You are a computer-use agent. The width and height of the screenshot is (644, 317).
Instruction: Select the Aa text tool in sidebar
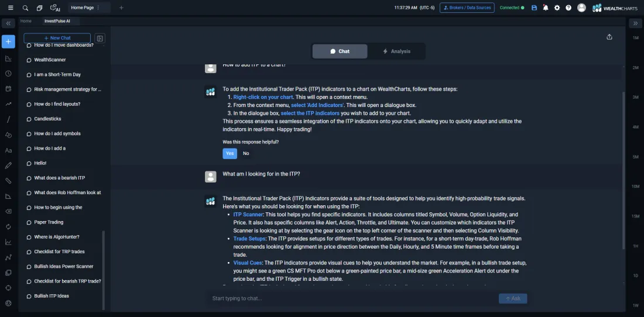(8, 150)
